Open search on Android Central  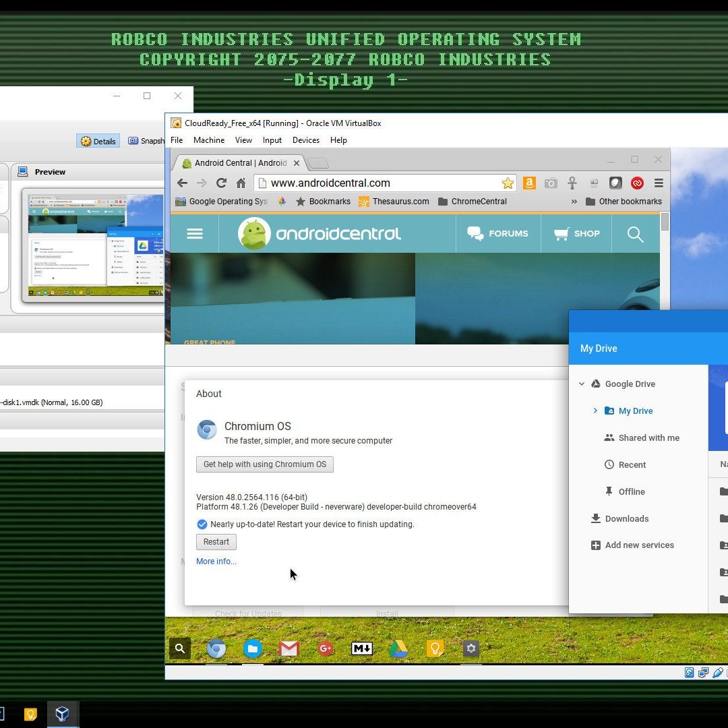(635, 234)
